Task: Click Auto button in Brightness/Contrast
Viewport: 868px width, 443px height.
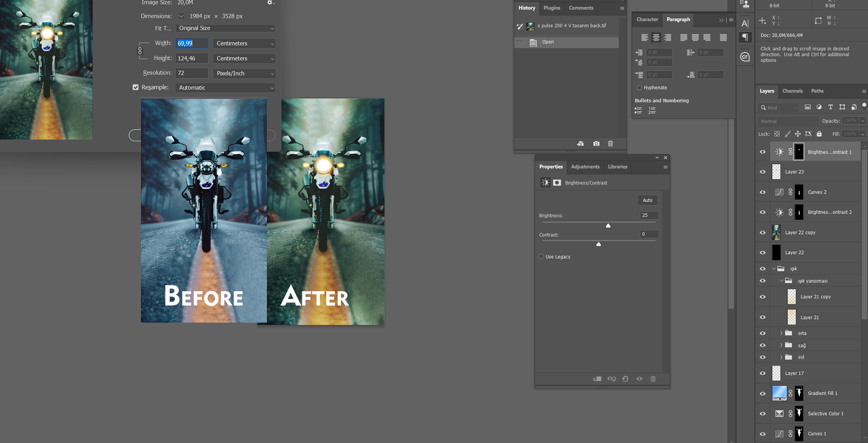Action: [x=647, y=200]
